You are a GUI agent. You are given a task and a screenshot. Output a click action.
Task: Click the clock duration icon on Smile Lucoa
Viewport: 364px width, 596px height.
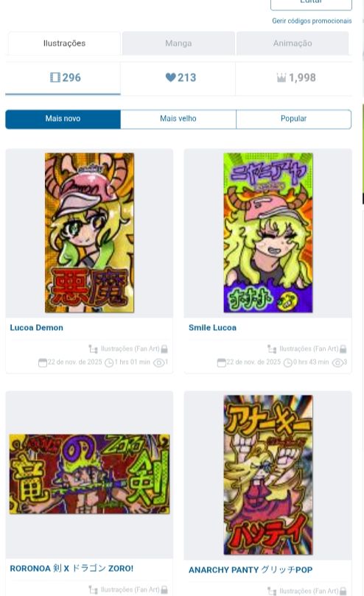point(288,362)
